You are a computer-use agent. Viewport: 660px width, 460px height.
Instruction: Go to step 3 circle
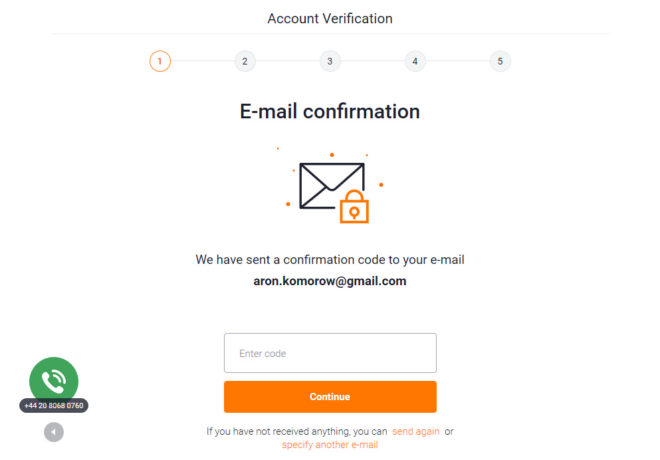pyautogui.click(x=330, y=61)
